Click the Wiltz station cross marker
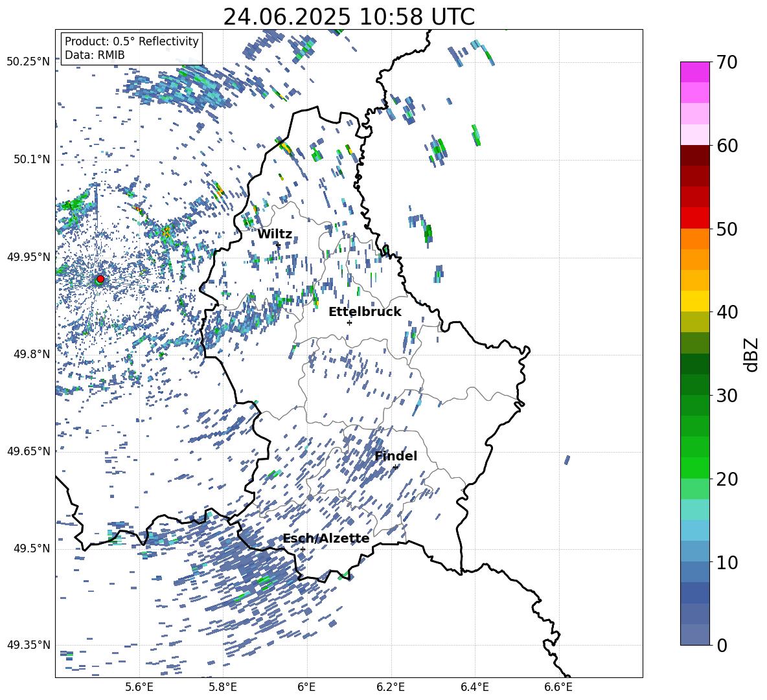767x700 pixels. (x=279, y=245)
